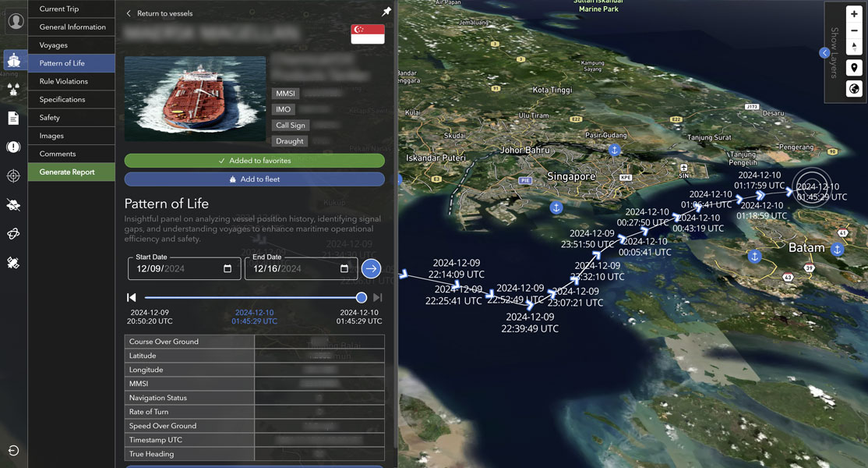Open the Rule Violations menu item
868x468 pixels.
tap(64, 81)
